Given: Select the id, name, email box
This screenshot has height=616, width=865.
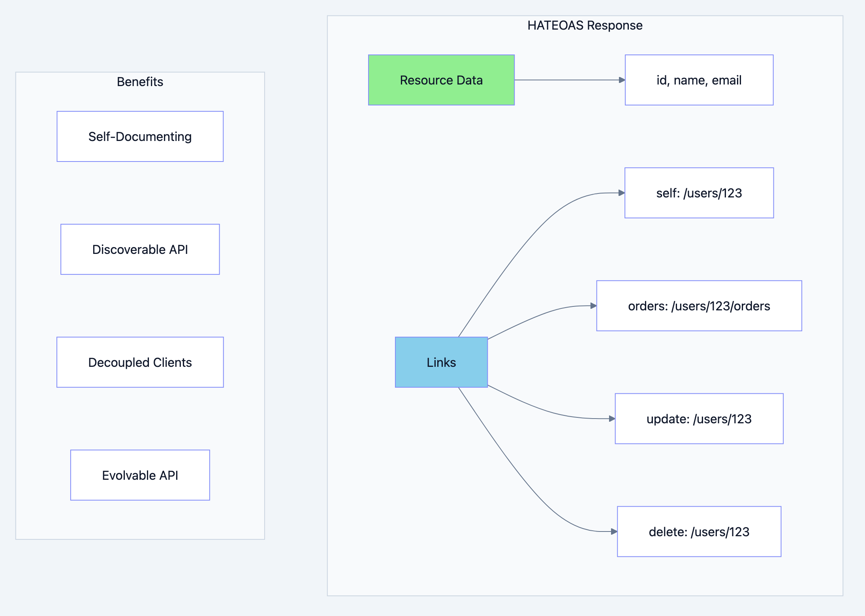Looking at the screenshot, I should pos(699,80).
